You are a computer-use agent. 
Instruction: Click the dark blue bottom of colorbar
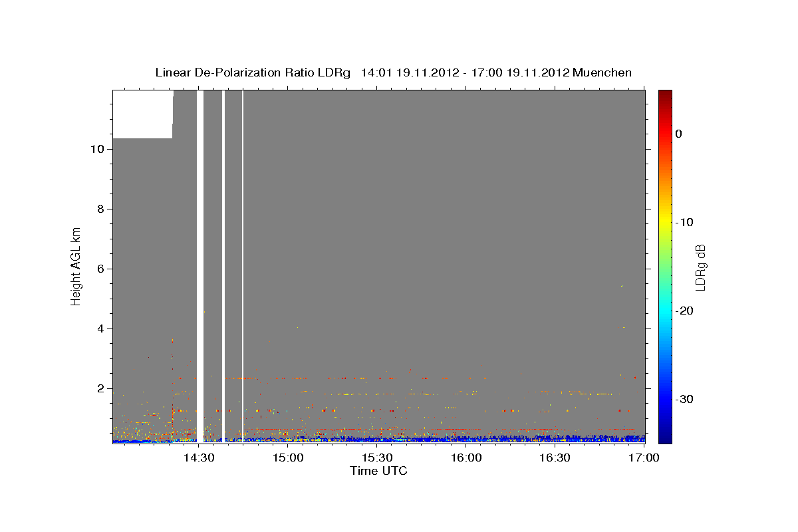point(665,438)
